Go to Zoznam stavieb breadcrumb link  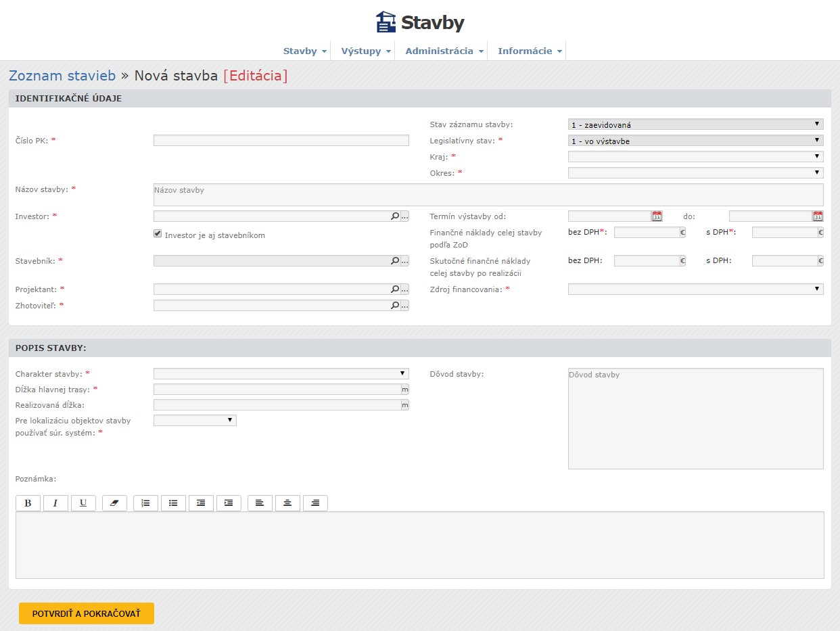click(x=62, y=76)
